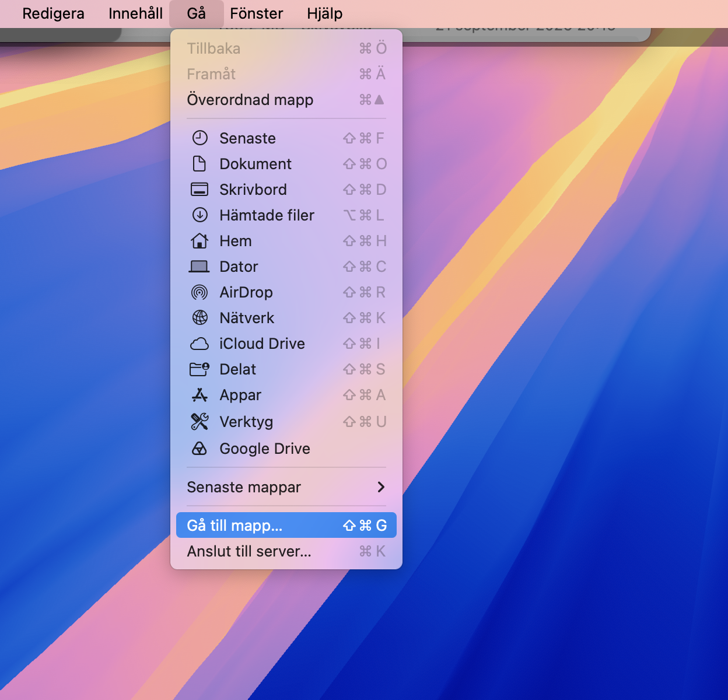The width and height of the screenshot is (728, 700).
Task: Click the Appar icon
Action: coord(199,395)
